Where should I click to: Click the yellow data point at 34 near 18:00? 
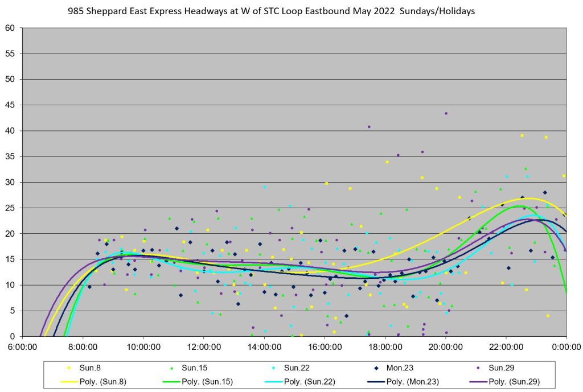[387, 162]
